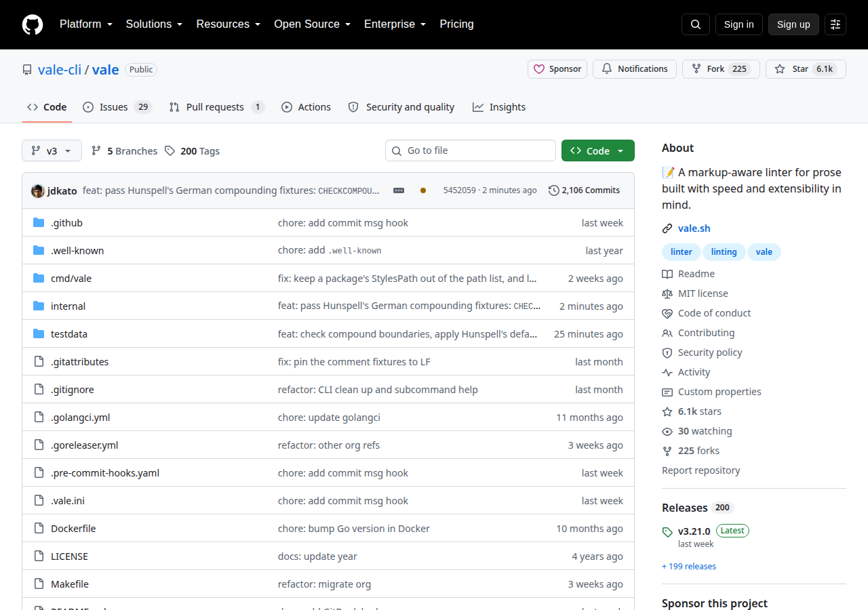
Task: Expand the Resources menu
Action: pos(229,24)
